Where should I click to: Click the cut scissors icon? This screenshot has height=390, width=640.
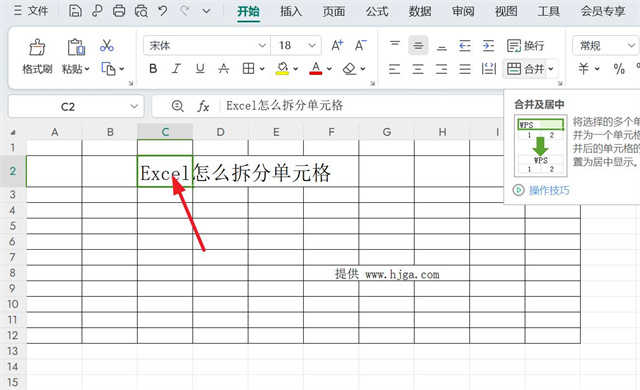(107, 45)
